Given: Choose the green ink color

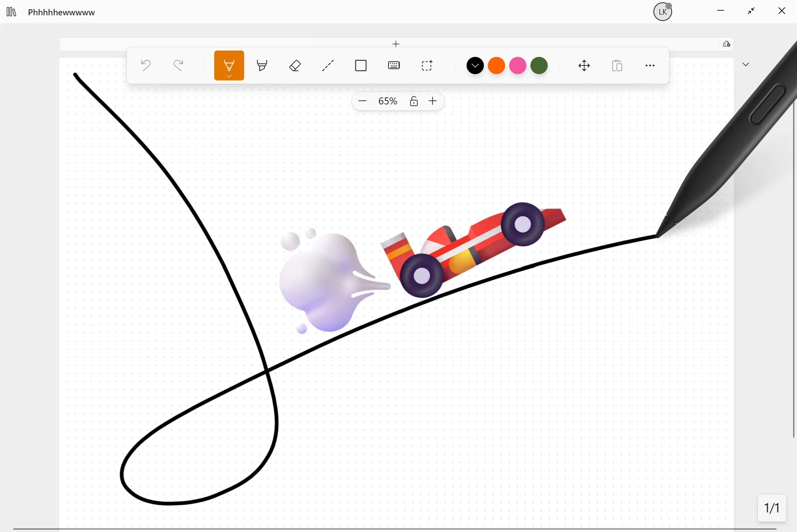Looking at the screenshot, I should coord(539,66).
